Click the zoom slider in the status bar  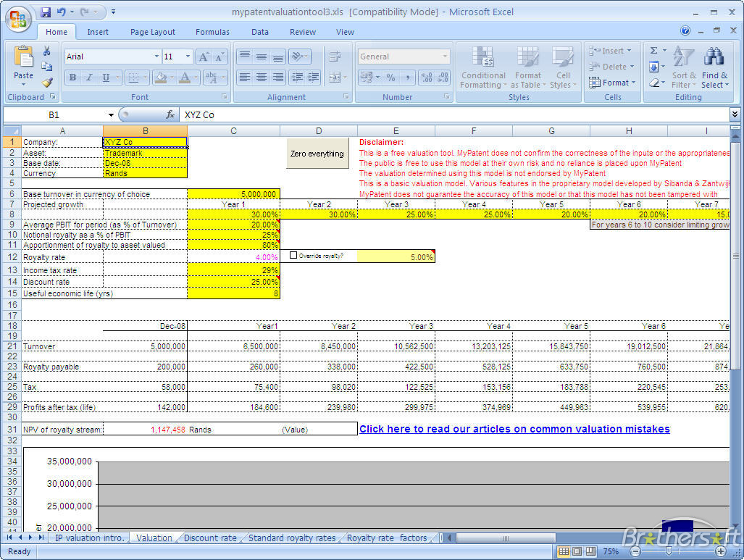(x=668, y=551)
